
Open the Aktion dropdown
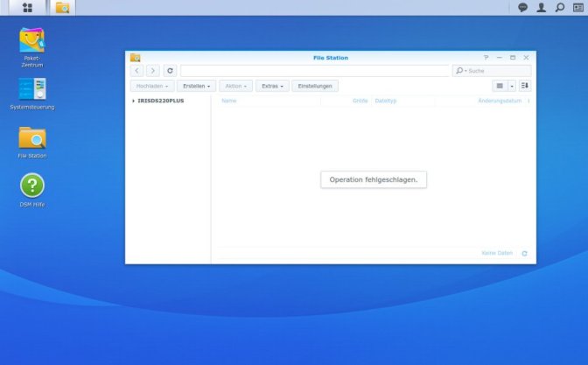click(236, 86)
